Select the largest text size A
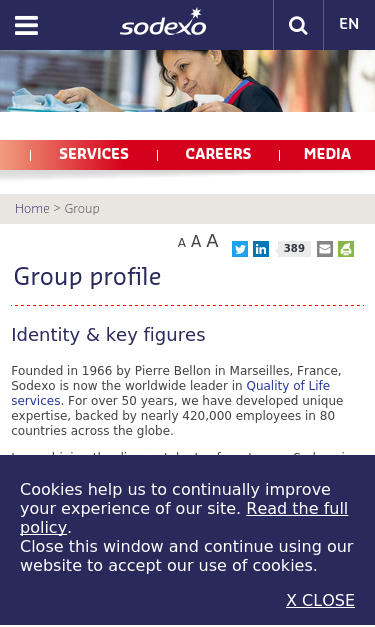375x627 pixels. coord(212,241)
